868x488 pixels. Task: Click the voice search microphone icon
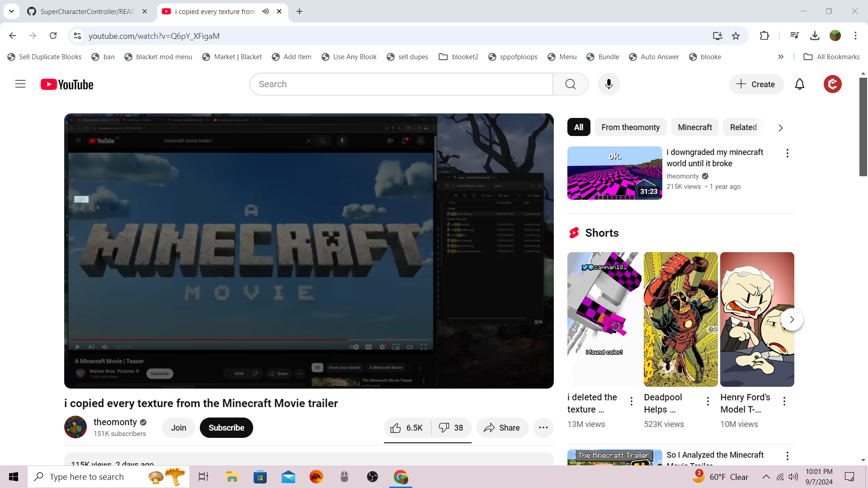point(609,84)
